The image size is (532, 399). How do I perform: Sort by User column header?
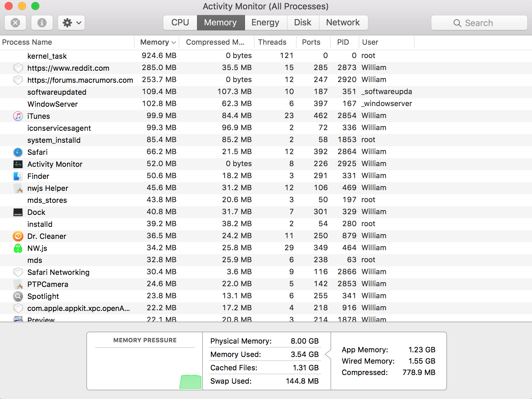(x=387, y=42)
